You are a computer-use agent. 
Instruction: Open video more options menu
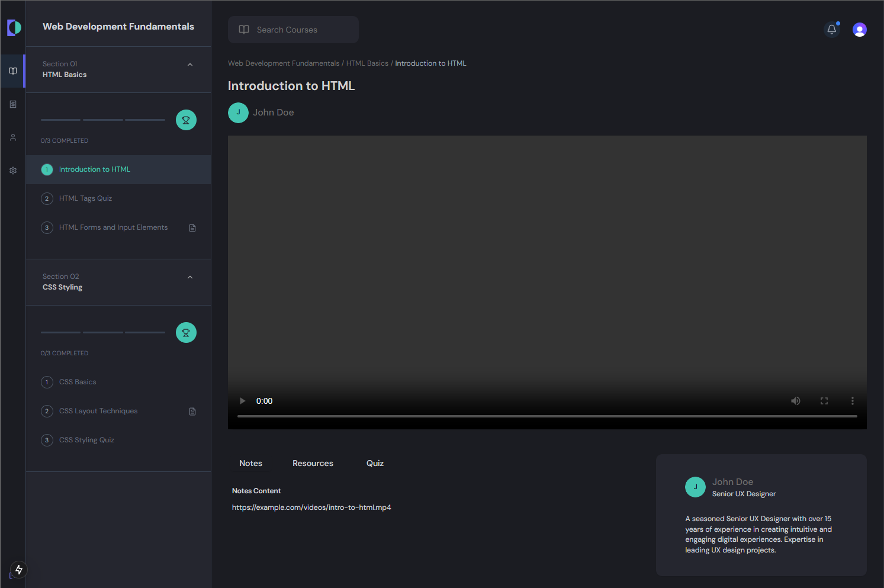click(x=853, y=401)
